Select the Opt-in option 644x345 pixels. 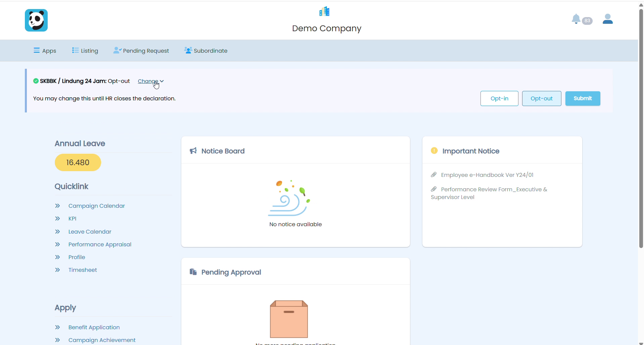(x=499, y=98)
